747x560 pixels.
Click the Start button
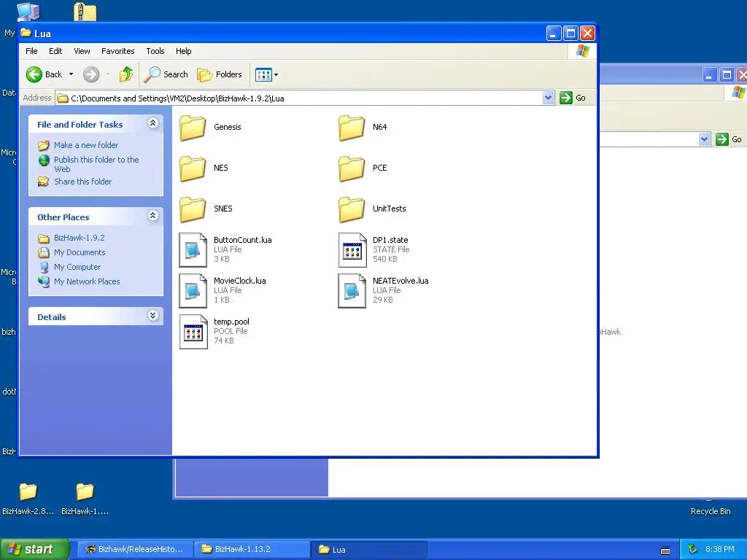34,550
